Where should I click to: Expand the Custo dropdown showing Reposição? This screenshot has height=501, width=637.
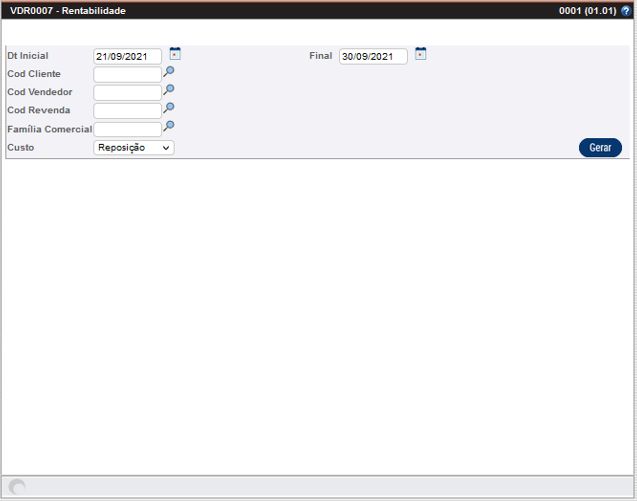(x=134, y=148)
